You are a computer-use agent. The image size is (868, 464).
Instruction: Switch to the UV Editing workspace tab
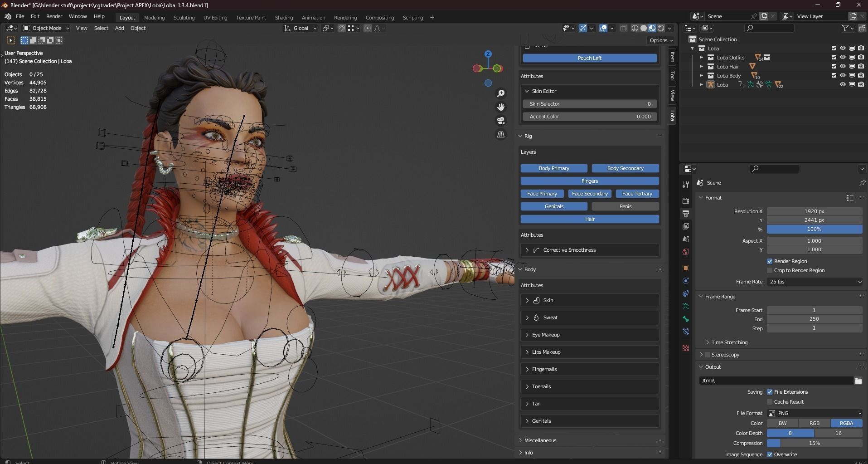[x=215, y=18]
